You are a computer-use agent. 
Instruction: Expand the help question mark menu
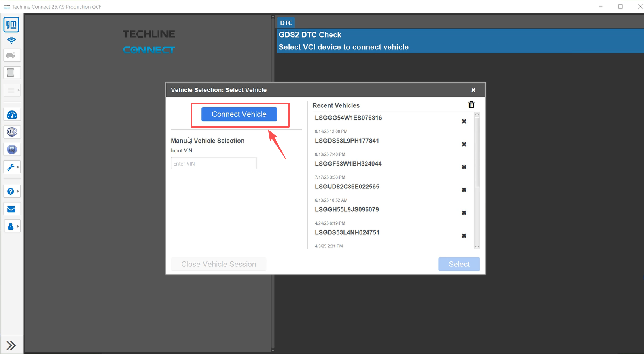pyautogui.click(x=12, y=191)
